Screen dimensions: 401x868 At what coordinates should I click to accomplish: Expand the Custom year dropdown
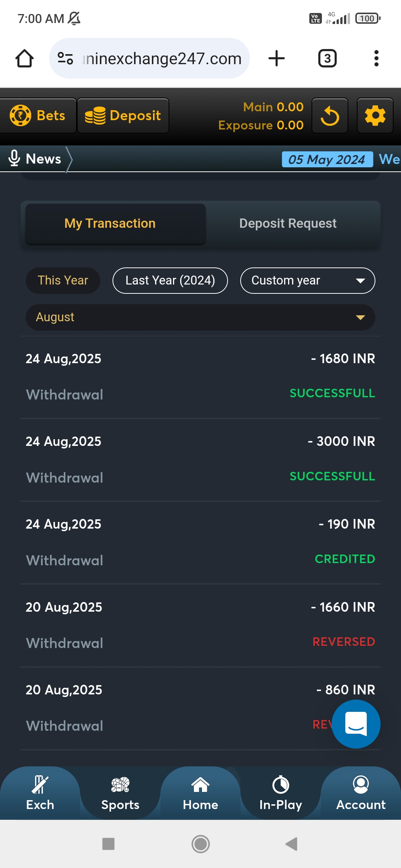[x=307, y=280]
